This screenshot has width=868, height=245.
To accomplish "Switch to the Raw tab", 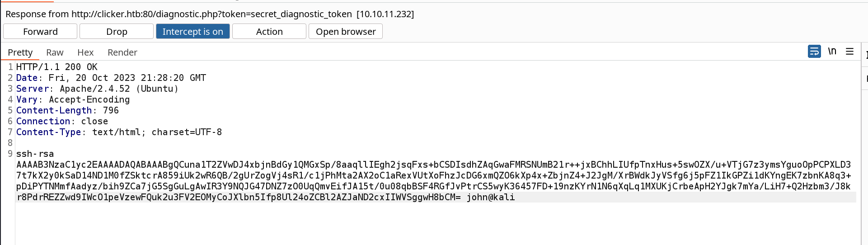I will click(55, 52).
